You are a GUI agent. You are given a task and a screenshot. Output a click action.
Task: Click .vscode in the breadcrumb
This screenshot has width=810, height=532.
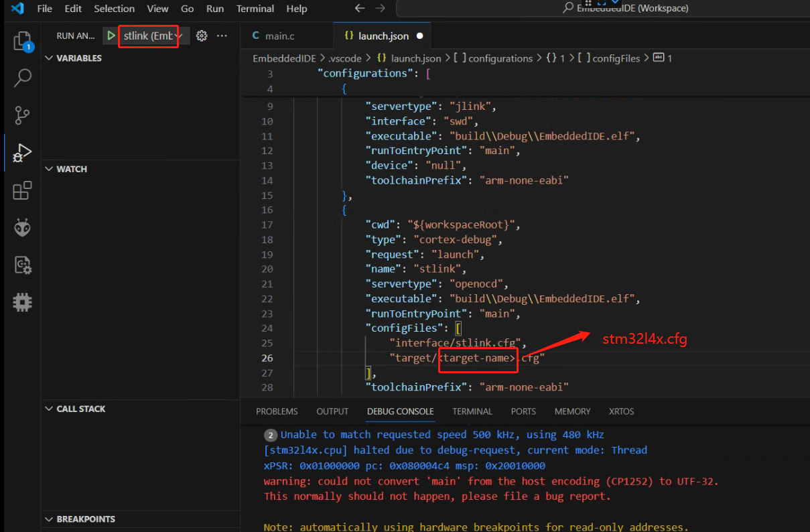[344, 58]
